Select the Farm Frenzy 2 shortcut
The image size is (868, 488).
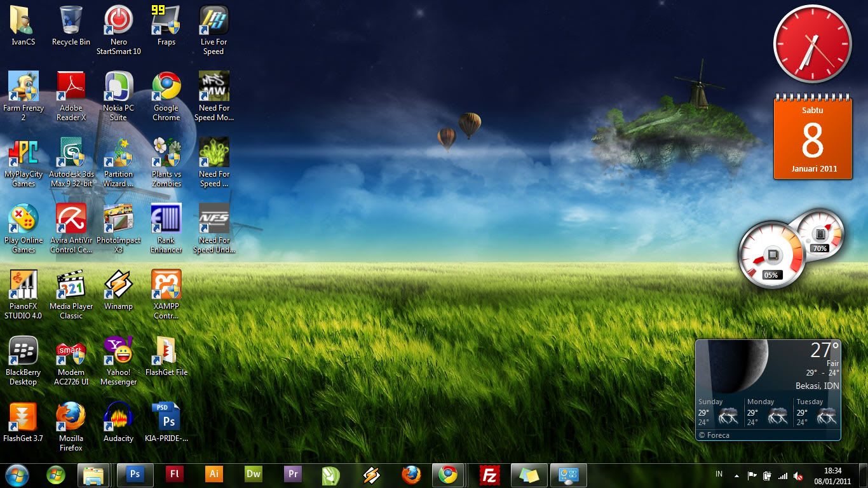24,96
